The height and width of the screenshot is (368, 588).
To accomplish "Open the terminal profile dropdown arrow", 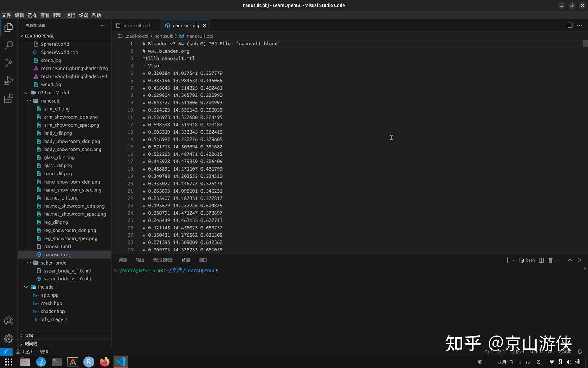I will 512,260.
